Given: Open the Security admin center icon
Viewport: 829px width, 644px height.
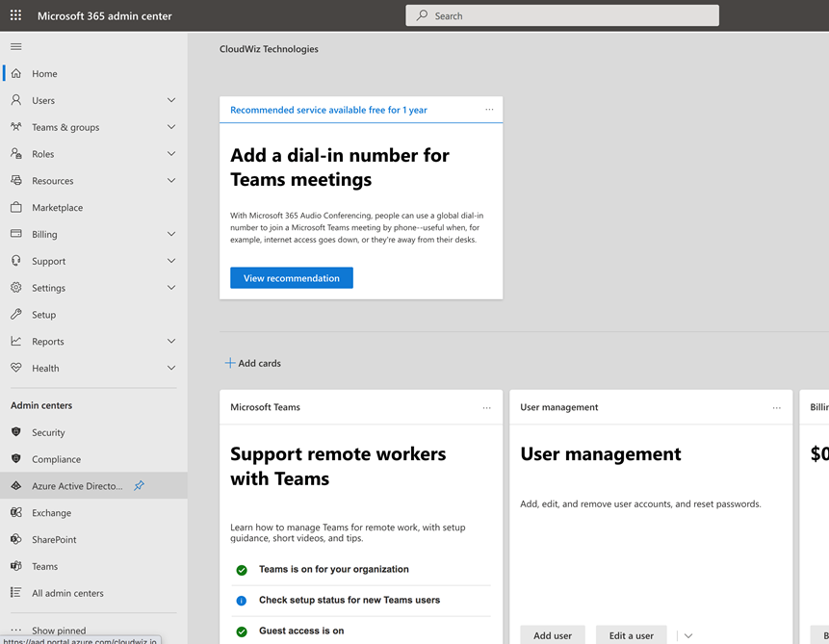Looking at the screenshot, I should pyautogui.click(x=15, y=432).
